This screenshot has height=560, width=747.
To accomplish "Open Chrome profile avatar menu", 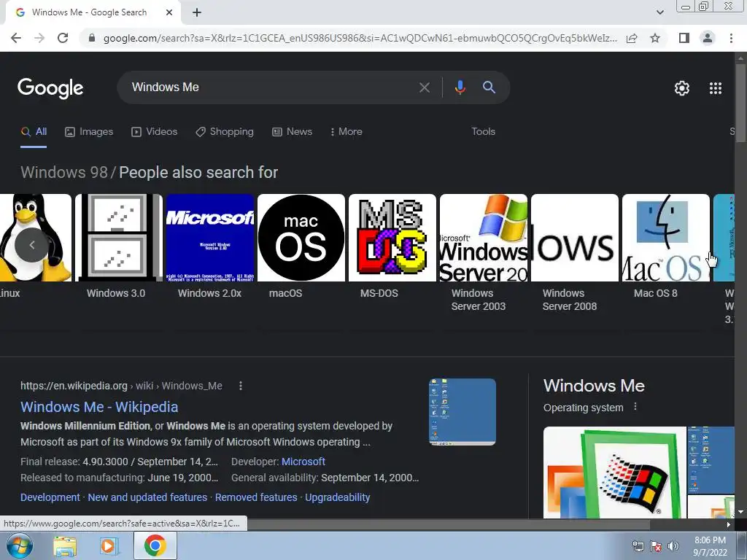I will point(708,38).
